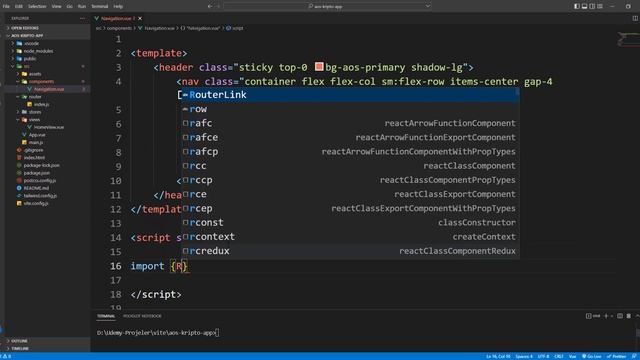
Task: Open the View menu
Action: pyautogui.click(x=56, y=7)
